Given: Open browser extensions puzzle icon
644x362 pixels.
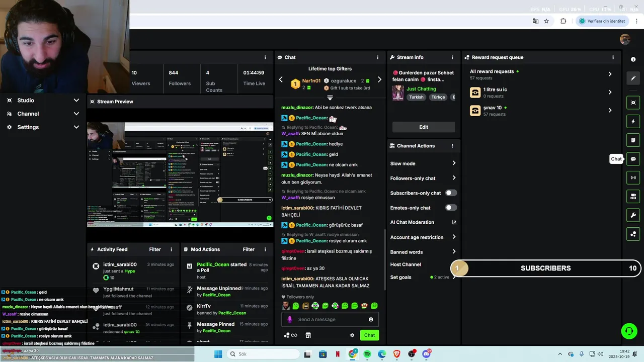Looking at the screenshot, I should coord(563,21).
